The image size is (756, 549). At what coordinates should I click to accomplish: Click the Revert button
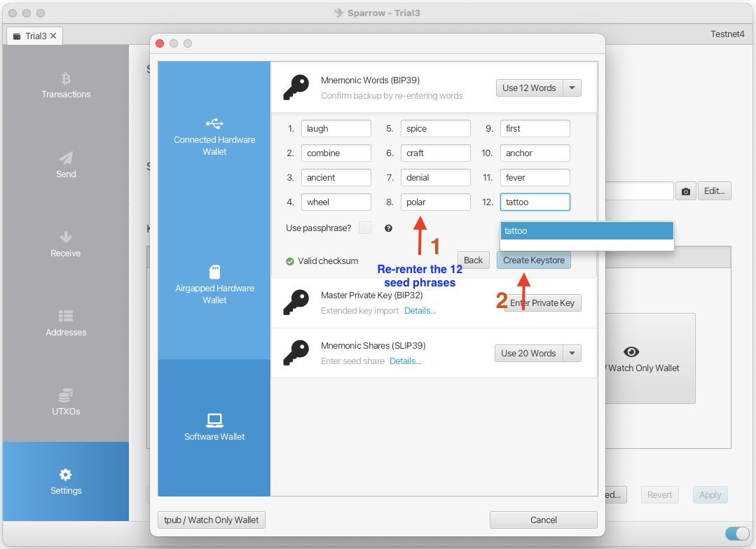coord(659,495)
